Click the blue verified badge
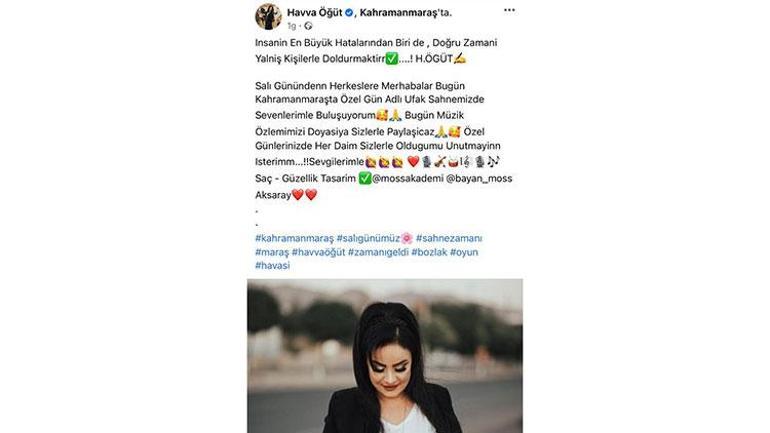The image size is (770, 433). pyautogui.click(x=349, y=13)
